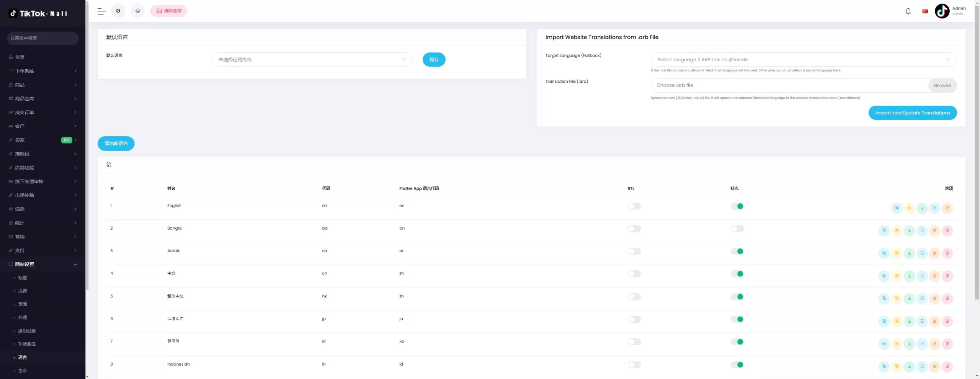
Task: Click the globe icon in top bar
Action: pos(118,11)
